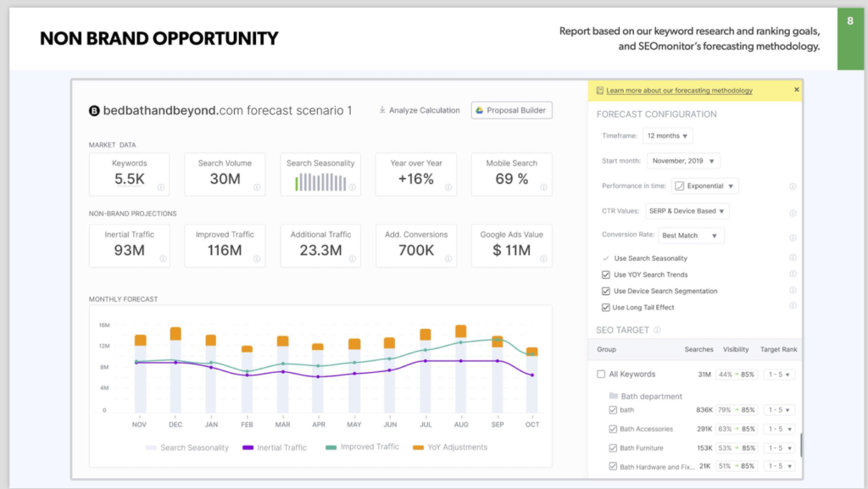Open the Timeframe 12 months dropdown
This screenshot has height=489, width=868.
[x=668, y=136]
